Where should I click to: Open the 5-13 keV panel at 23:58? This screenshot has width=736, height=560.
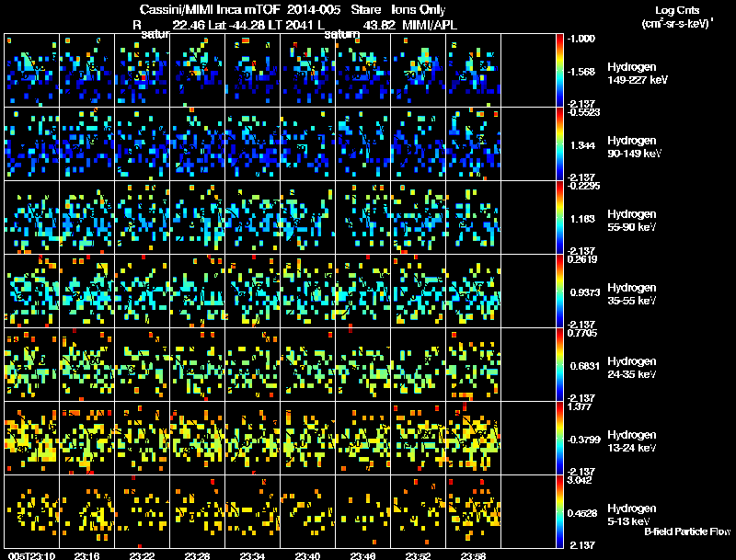[474, 511]
